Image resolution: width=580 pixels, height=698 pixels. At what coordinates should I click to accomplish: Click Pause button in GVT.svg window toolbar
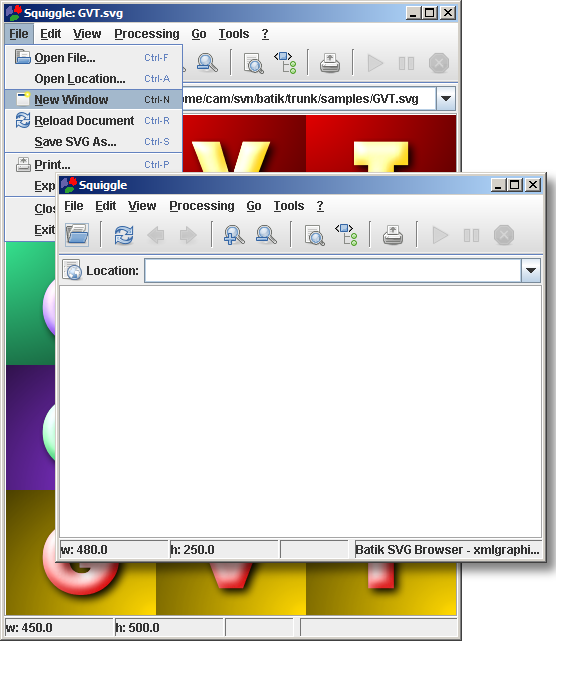[406, 63]
